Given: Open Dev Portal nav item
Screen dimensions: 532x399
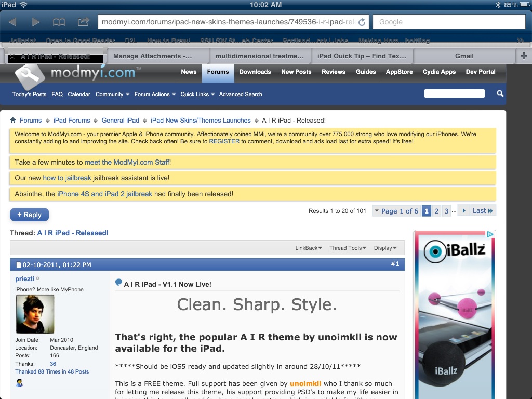Looking at the screenshot, I should pyautogui.click(x=481, y=72).
